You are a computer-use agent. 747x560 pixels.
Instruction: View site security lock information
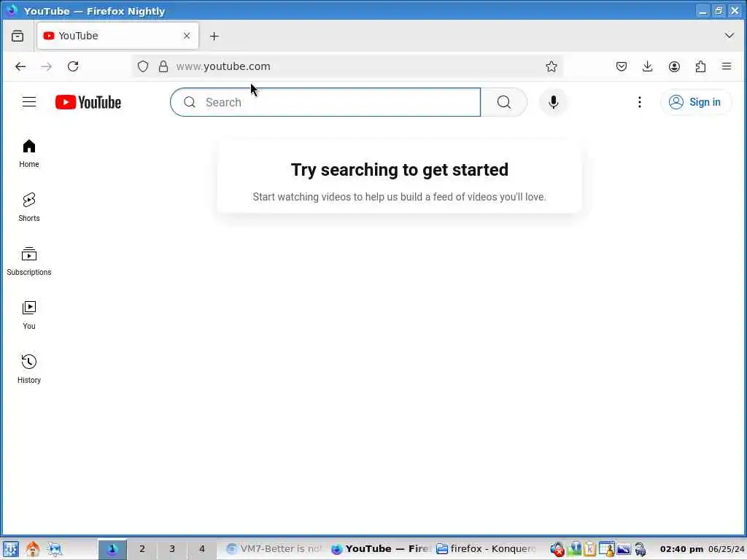click(x=163, y=66)
